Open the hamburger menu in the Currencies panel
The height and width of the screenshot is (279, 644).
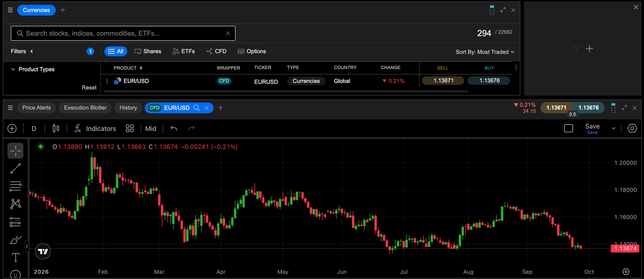pos(10,10)
